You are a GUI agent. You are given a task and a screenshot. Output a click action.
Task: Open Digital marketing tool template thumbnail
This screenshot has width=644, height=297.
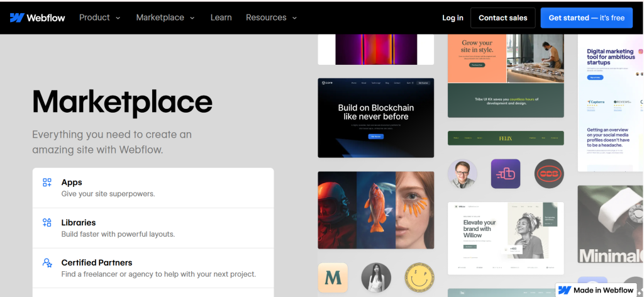click(x=611, y=103)
